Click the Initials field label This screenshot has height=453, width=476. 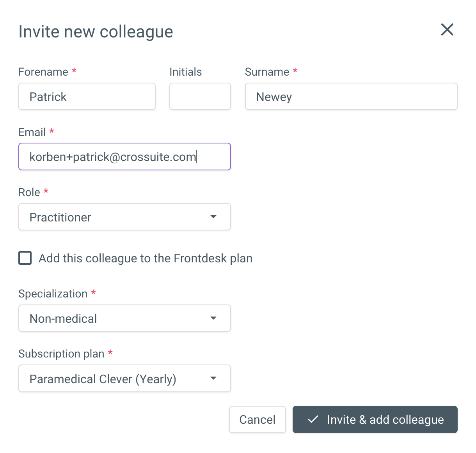pos(186,72)
